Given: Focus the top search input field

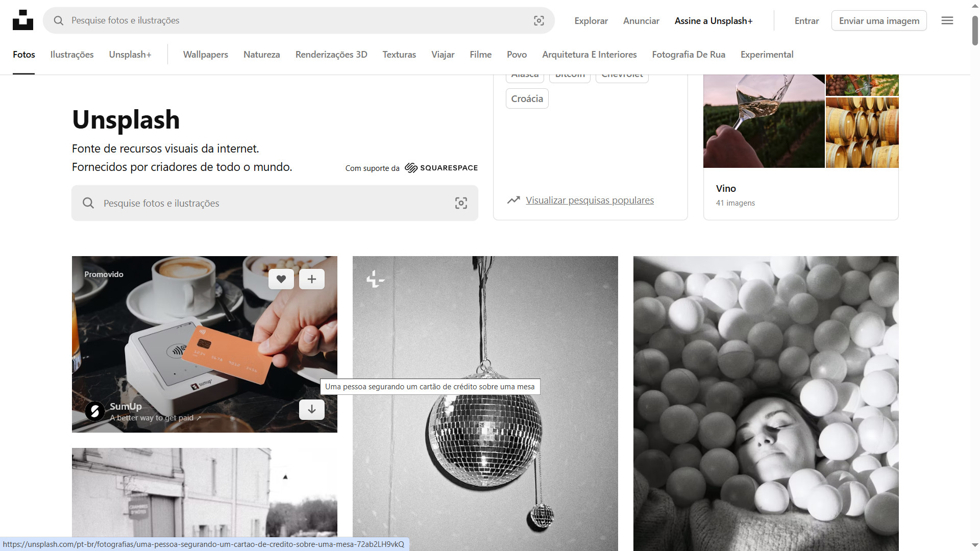Looking at the screenshot, I should click(299, 20).
